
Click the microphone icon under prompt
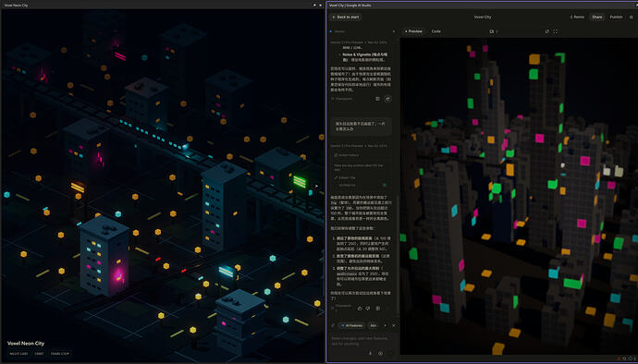[x=370, y=354]
